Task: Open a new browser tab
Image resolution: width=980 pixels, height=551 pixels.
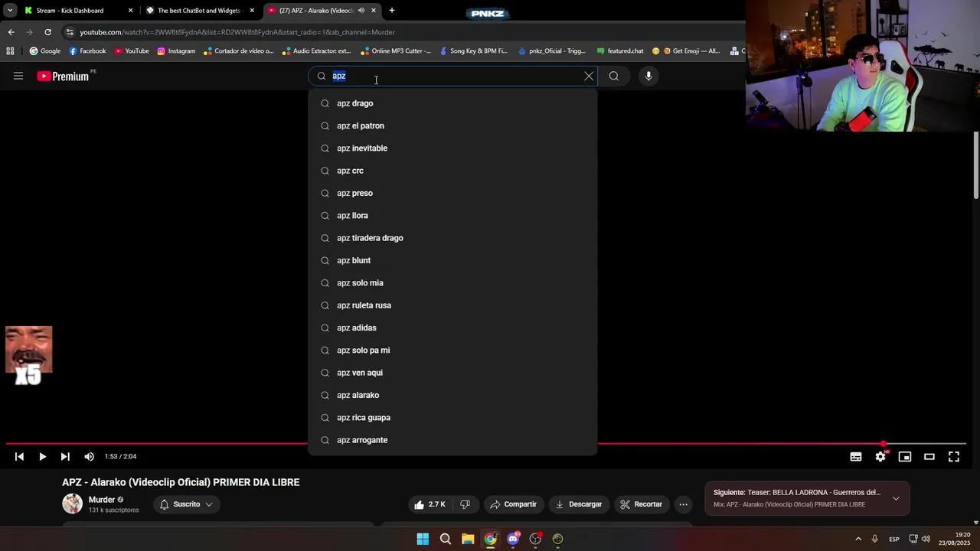Action: (x=392, y=11)
